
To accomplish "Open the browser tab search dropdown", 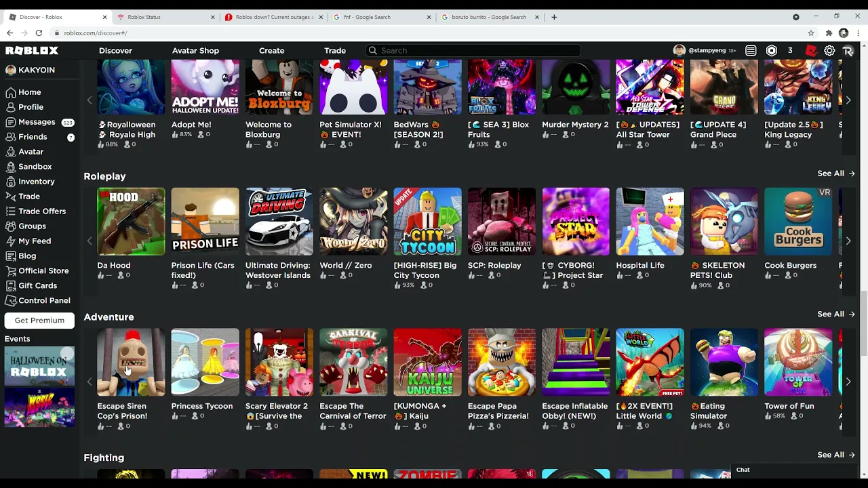I will pos(796,17).
